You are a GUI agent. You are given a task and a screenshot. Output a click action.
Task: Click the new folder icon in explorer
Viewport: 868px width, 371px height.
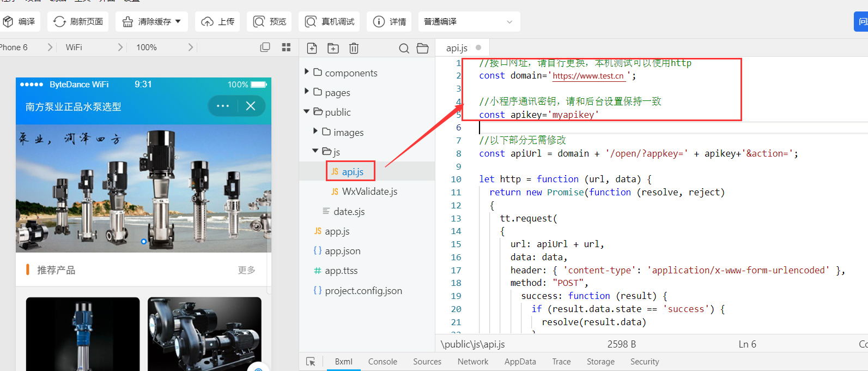click(x=333, y=48)
